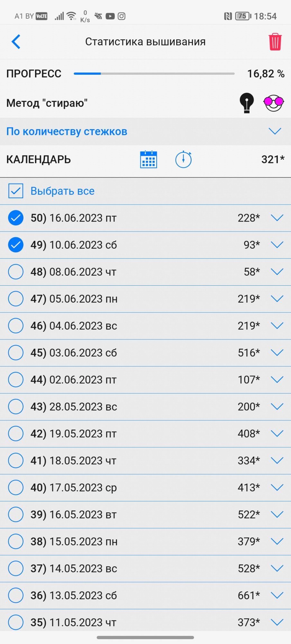Tap the red trash delete icon

pyautogui.click(x=275, y=42)
